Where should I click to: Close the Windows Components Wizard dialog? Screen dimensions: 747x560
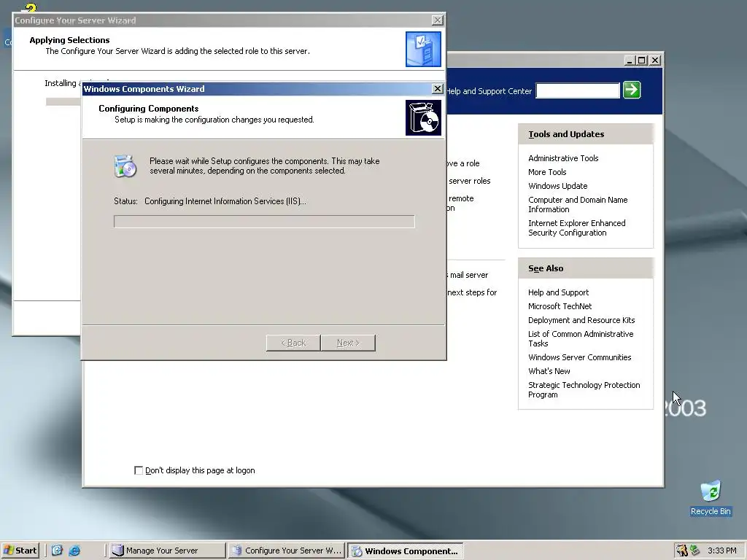tap(437, 89)
